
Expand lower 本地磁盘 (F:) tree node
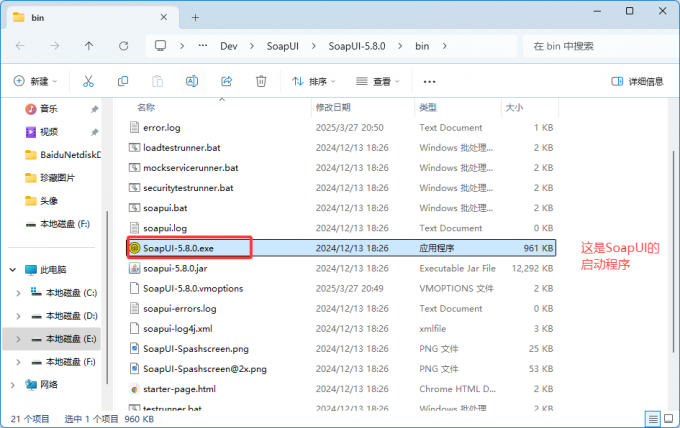tap(18, 362)
